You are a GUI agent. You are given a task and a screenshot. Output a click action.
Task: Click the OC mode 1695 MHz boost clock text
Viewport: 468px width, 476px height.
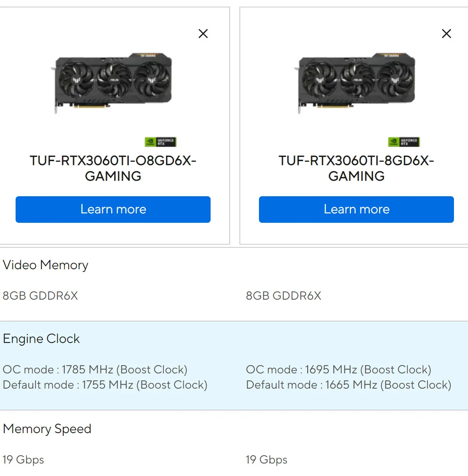click(339, 369)
